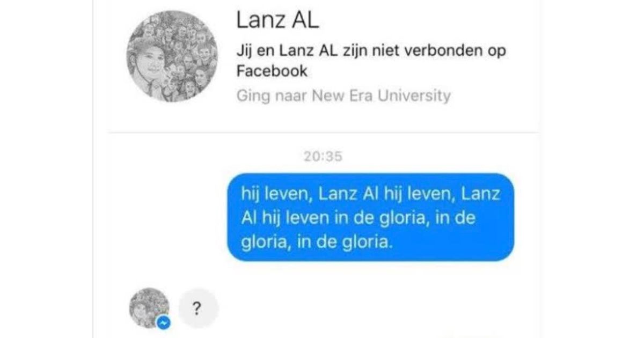
Task: Click the 20:35 timestamp
Action: pyautogui.click(x=322, y=157)
